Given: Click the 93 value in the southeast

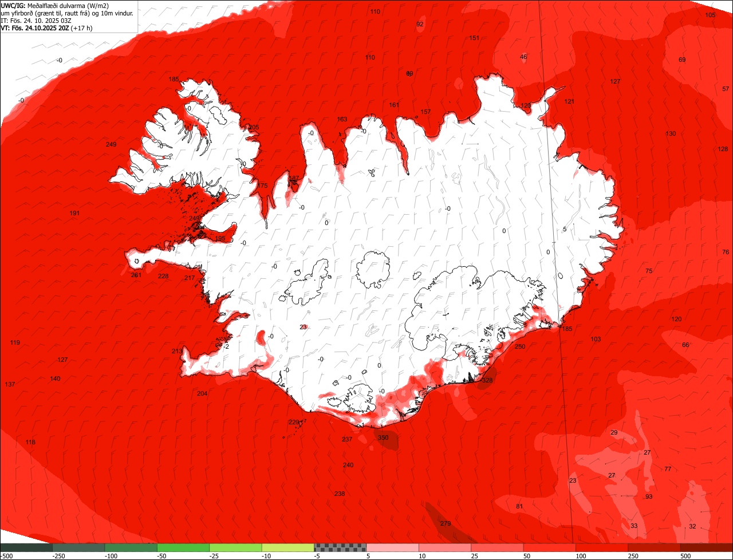Looking at the screenshot, I should click(649, 496).
